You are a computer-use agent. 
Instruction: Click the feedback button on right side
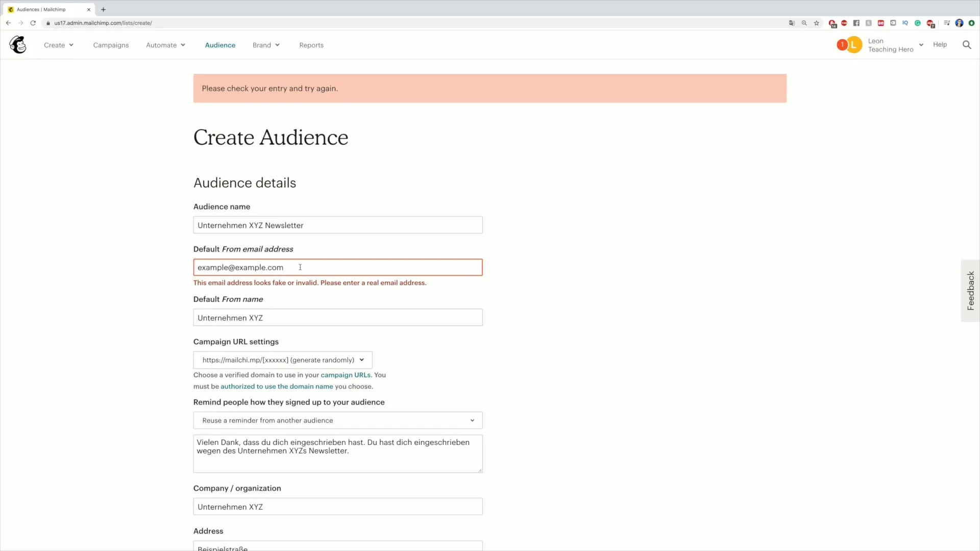(x=972, y=290)
